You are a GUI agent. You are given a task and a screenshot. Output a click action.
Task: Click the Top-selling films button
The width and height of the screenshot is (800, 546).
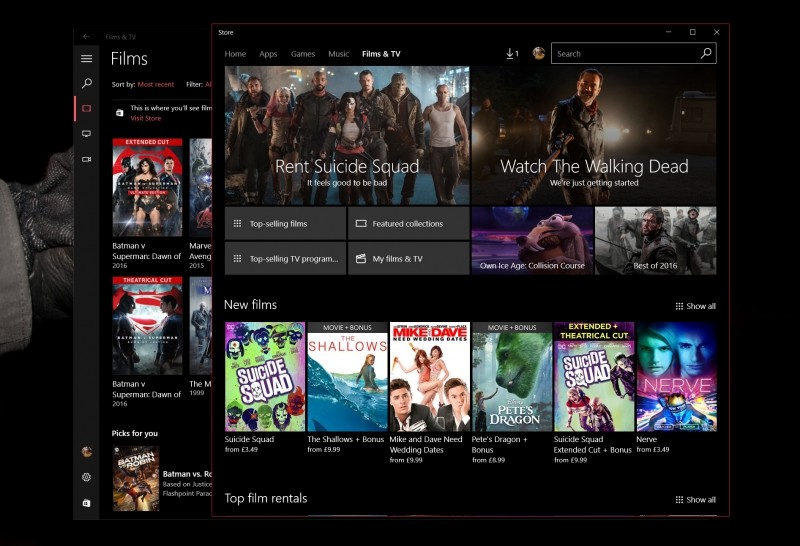pyautogui.click(x=285, y=224)
